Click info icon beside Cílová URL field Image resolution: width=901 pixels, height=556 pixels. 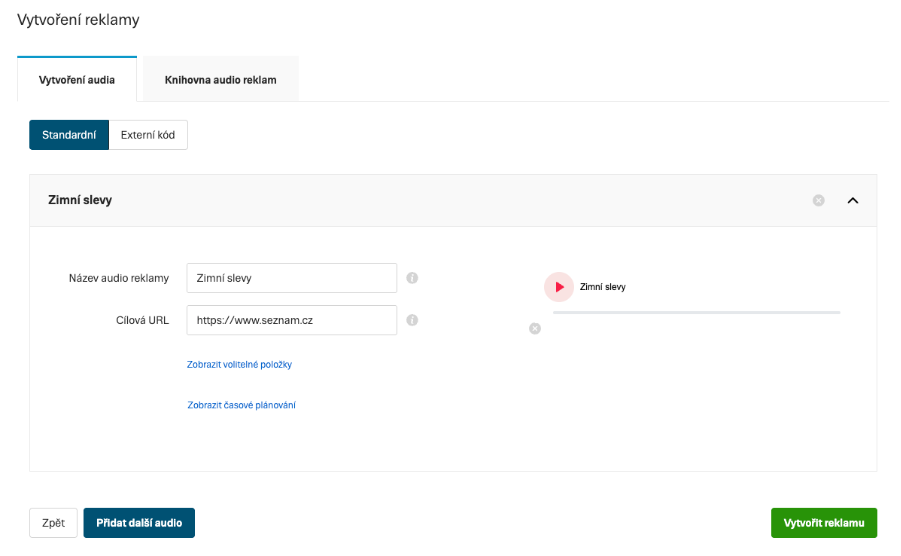[x=412, y=321]
